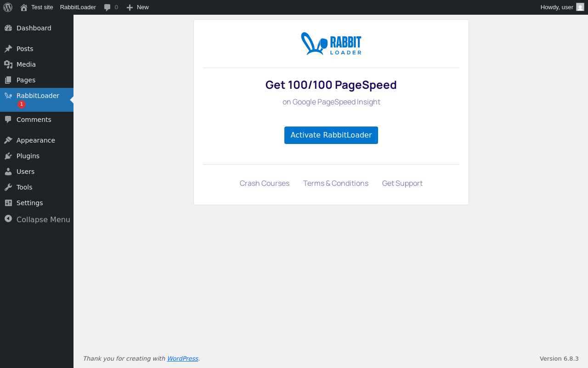Click the Plugins plug icon
The height and width of the screenshot is (368, 588).
8,156
